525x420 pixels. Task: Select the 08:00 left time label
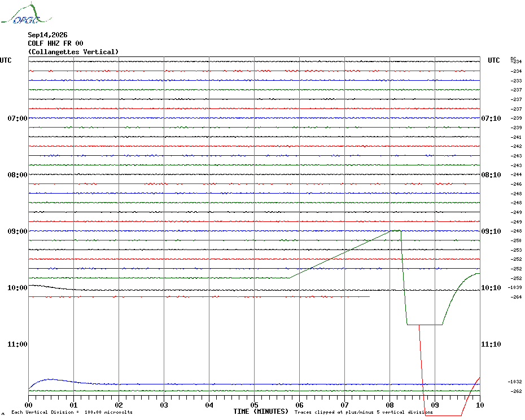tap(17, 175)
